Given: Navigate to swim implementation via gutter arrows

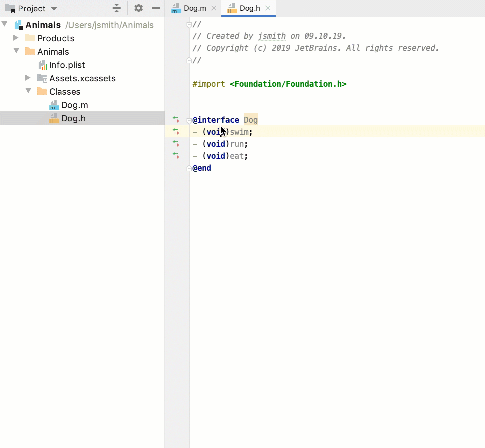Looking at the screenshot, I should tap(176, 131).
